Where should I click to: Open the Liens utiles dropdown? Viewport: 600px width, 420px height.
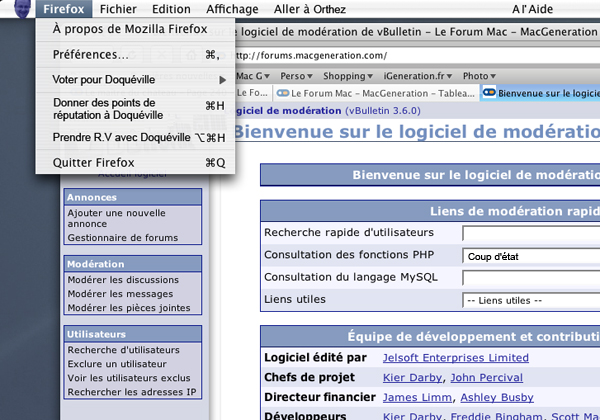tap(530, 300)
